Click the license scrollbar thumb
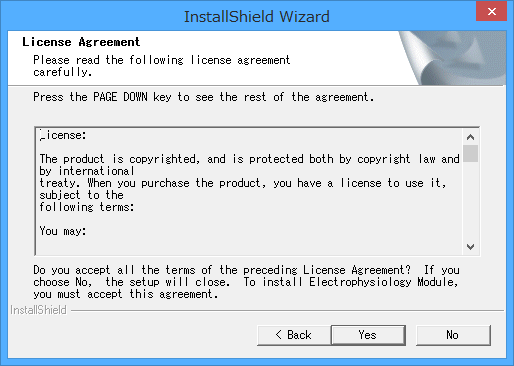This screenshot has width=514, height=366. click(x=470, y=153)
